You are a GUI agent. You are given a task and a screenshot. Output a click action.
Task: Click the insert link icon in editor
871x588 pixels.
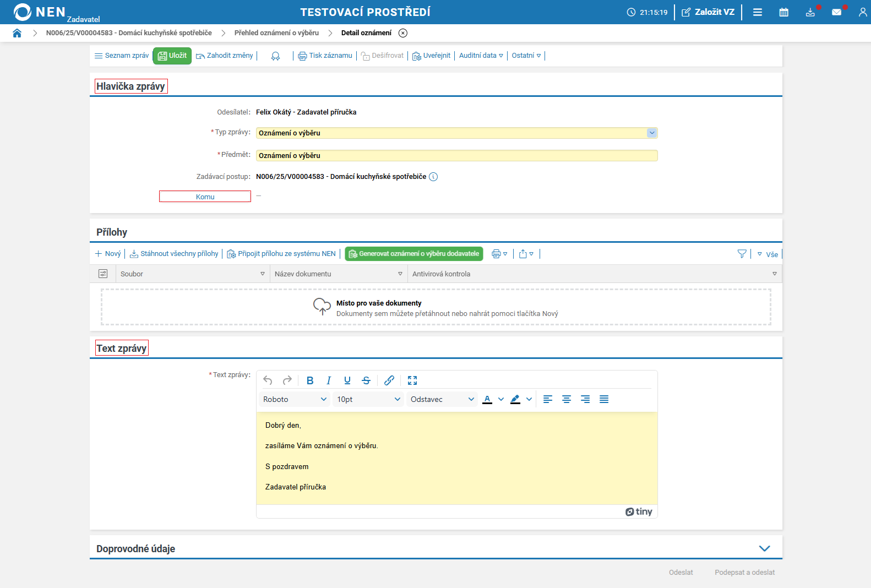click(x=389, y=380)
